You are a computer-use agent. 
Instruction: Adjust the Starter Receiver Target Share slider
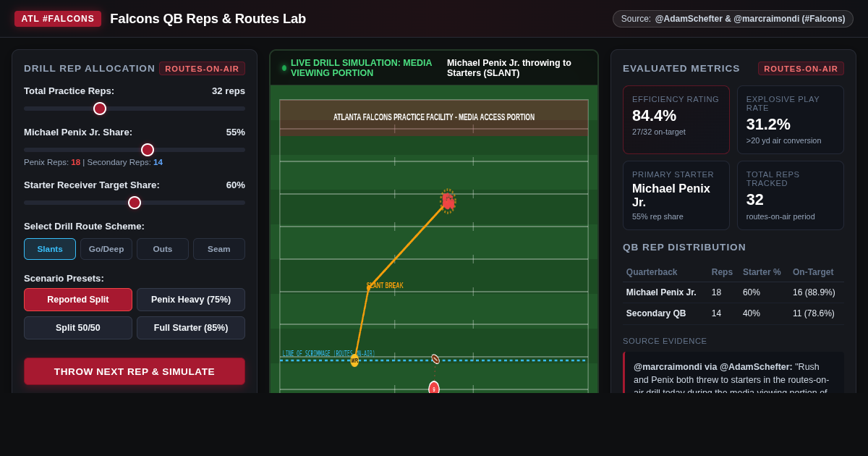click(x=135, y=203)
